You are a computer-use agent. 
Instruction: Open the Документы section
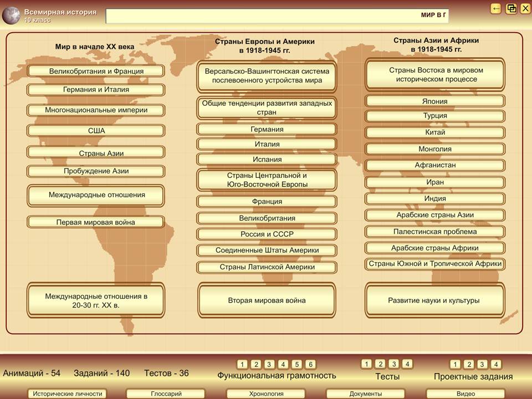click(366, 394)
